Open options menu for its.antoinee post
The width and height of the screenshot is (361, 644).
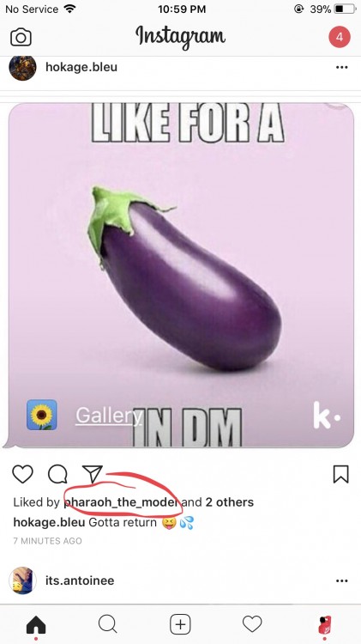pos(342,580)
